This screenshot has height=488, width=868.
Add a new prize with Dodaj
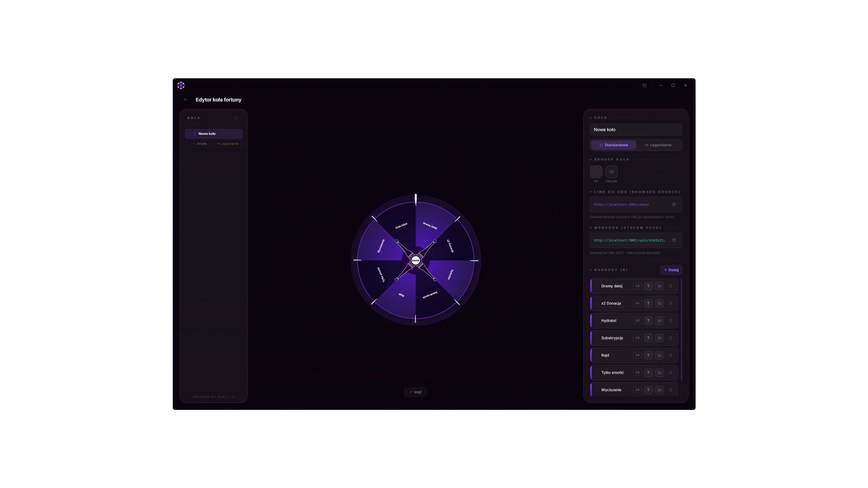coord(671,270)
